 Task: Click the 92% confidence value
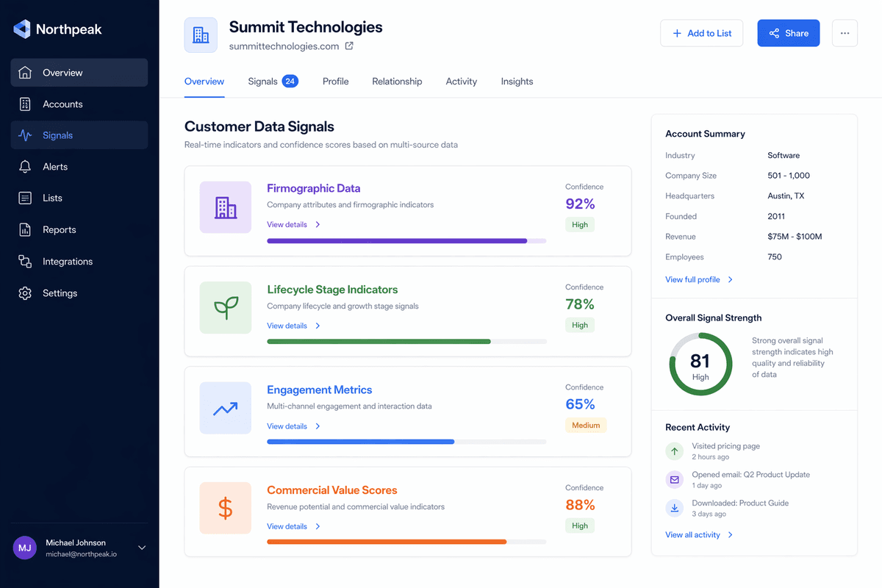click(580, 204)
